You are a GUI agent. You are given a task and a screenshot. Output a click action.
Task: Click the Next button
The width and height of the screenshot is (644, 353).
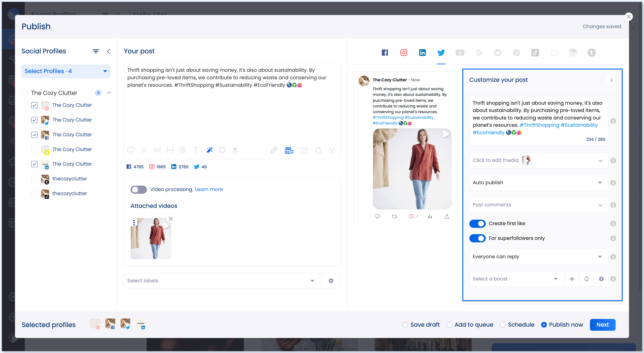[602, 325]
